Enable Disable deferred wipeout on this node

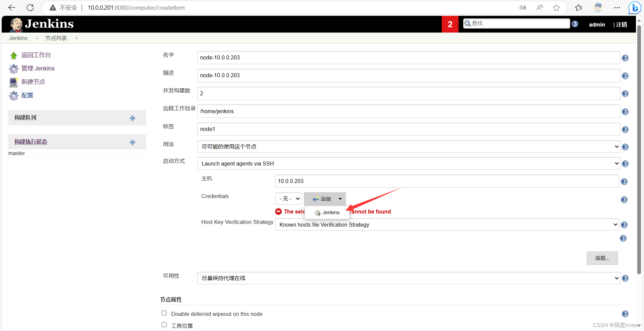point(164,313)
